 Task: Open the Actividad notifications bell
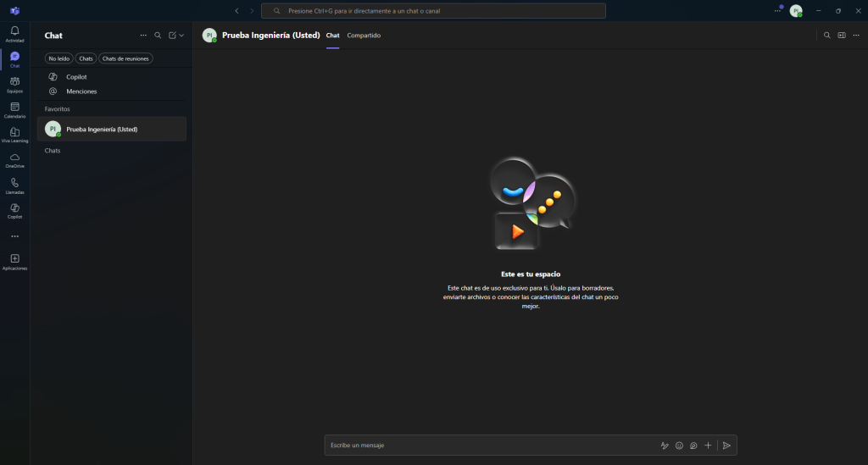pyautogui.click(x=14, y=32)
